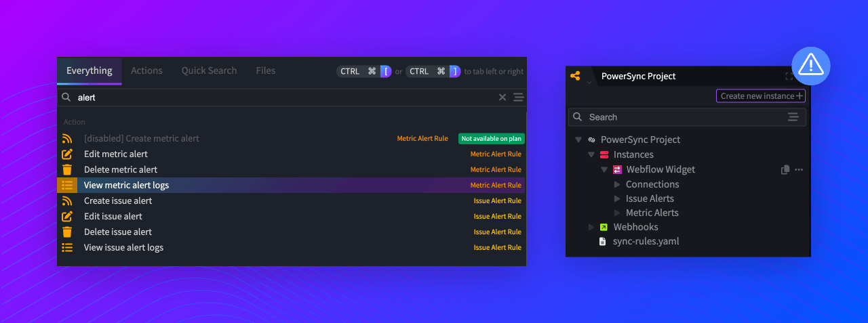Click the pencil icon for Edit issue alert

point(67,216)
